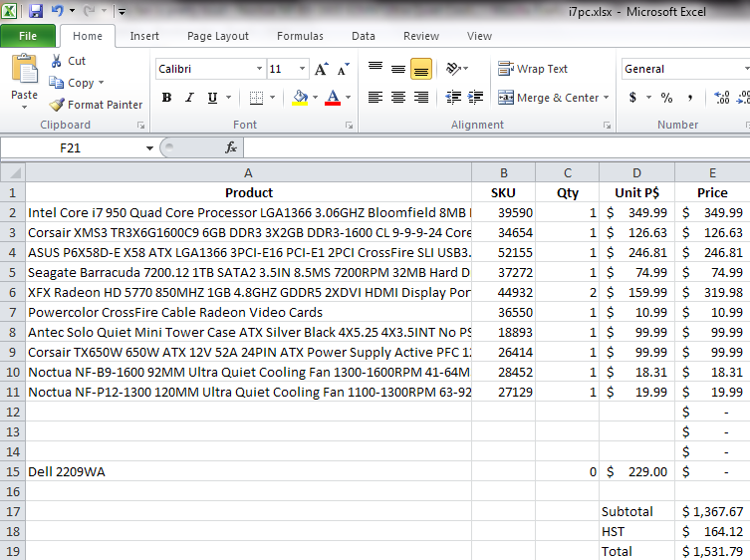Click Decrease Indent icon
This screenshot has width=750, height=560.
(453, 98)
